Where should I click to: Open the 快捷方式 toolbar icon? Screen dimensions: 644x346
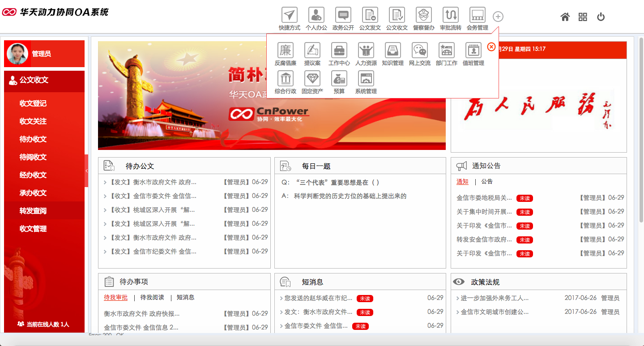tap(289, 16)
